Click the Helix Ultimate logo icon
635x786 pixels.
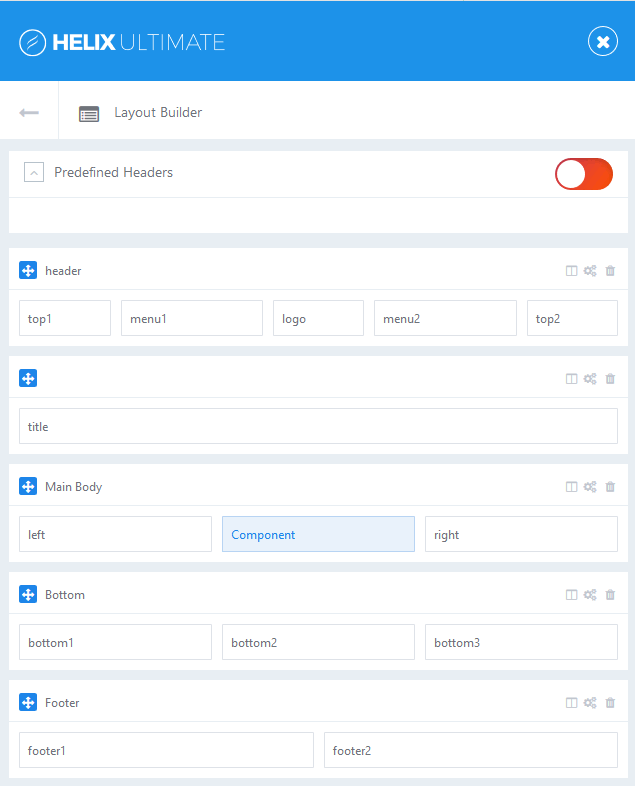pyautogui.click(x=33, y=43)
